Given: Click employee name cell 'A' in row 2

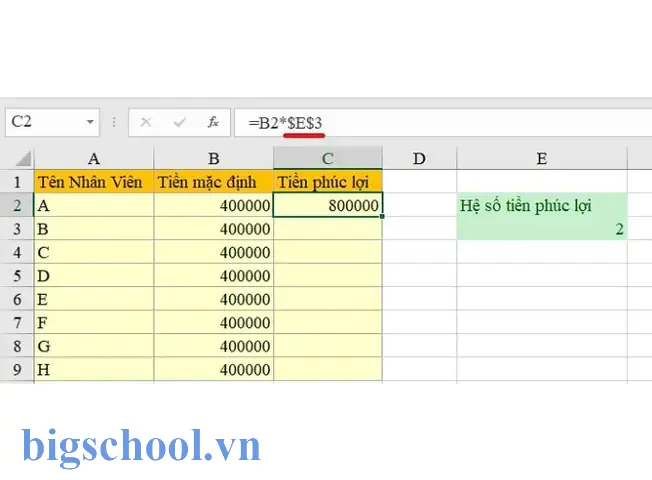Looking at the screenshot, I should coord(94,205).
